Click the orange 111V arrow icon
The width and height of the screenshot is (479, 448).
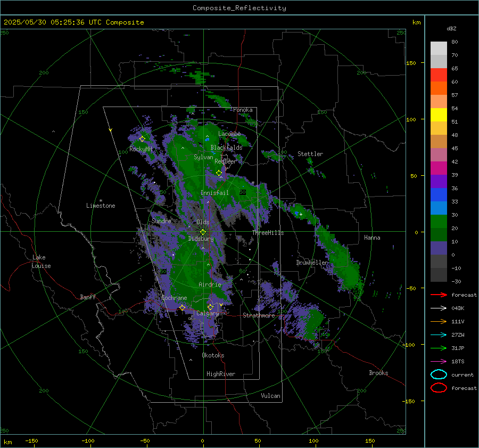click(x=439, y=321)
